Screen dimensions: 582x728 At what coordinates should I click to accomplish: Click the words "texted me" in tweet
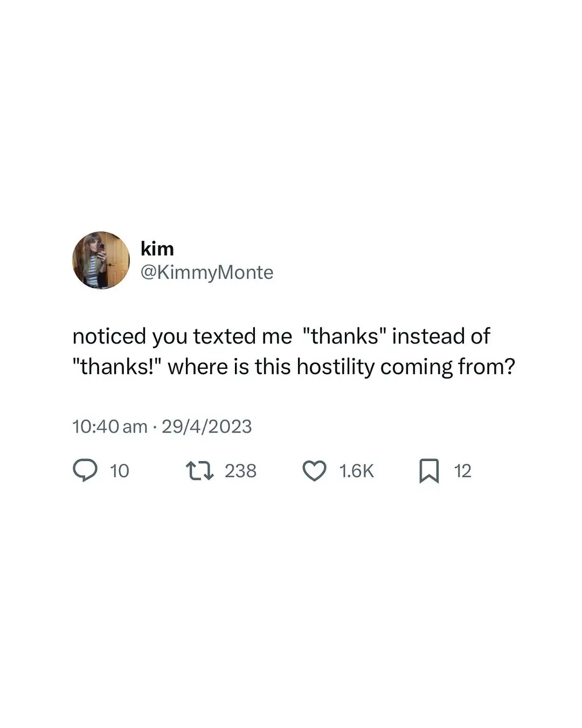(242, 336)
